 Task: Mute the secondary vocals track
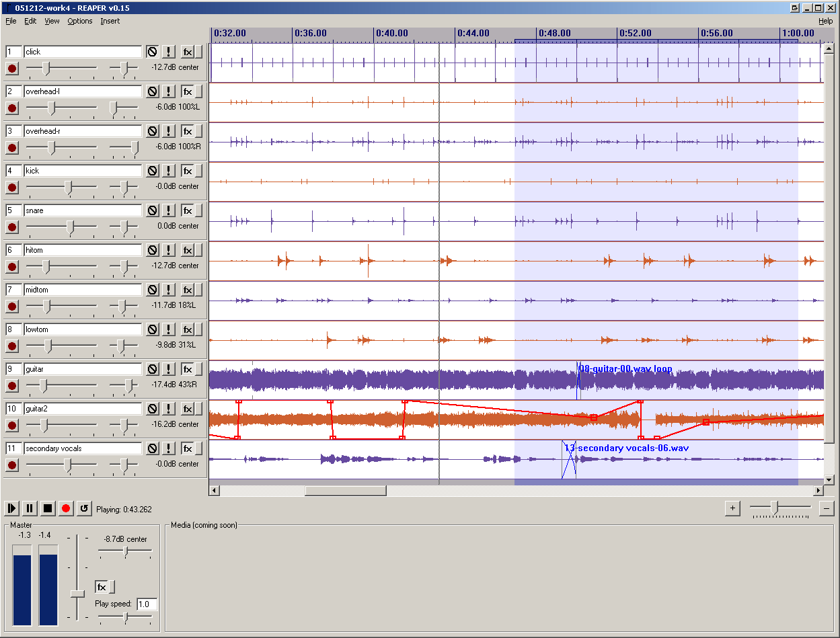point(153,448)
